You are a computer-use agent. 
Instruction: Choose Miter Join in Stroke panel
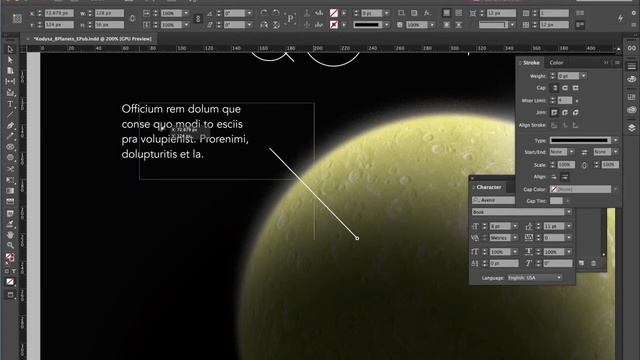click(x=554, y=112)
